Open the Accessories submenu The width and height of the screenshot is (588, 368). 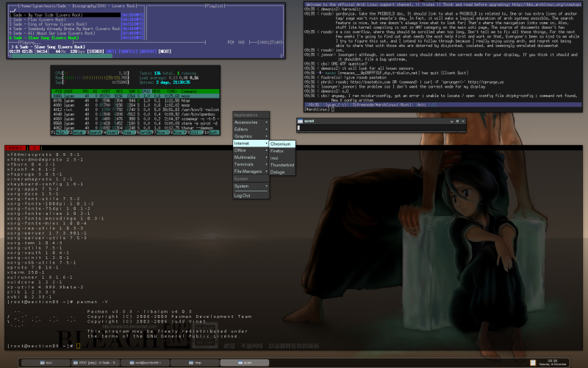point(251,122)
